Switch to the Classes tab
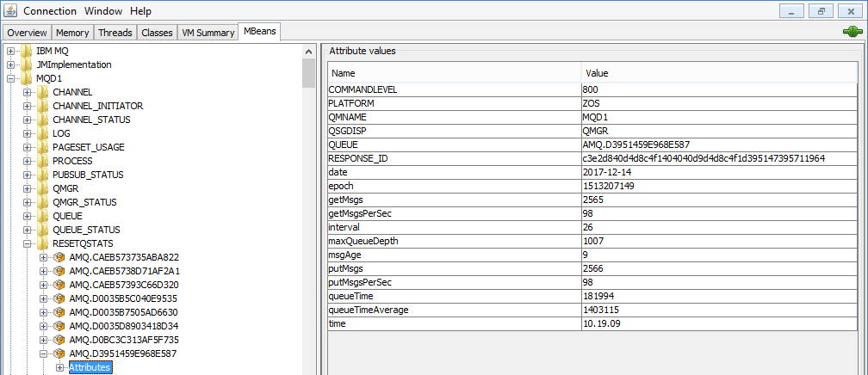Screen dimensions: 868x375 [x=158, y=33]
